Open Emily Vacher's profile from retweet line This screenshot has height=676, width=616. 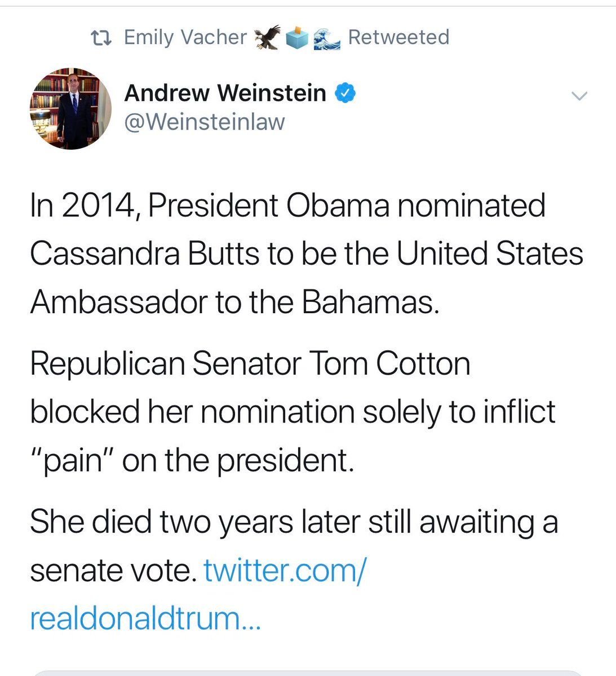click(185, 38)
